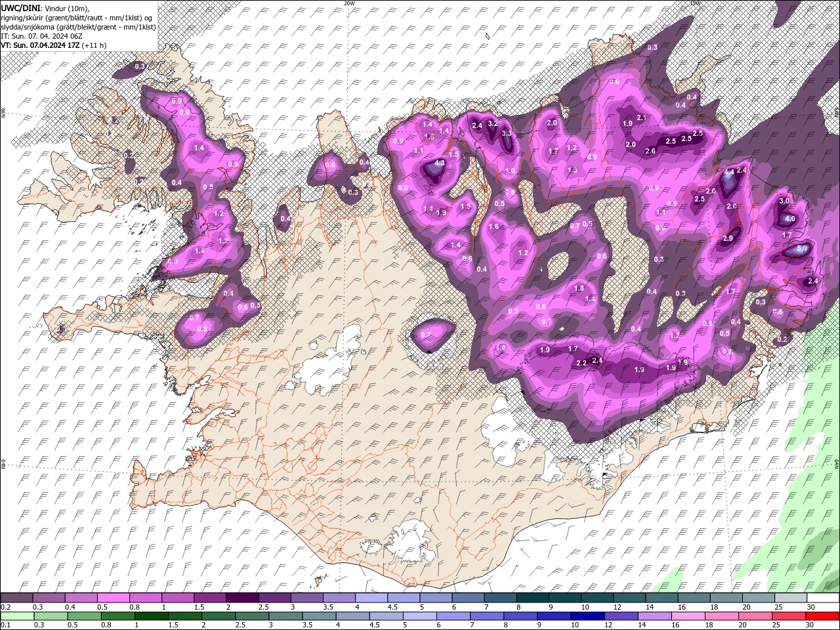Click the upper legend swatch starting at 0.2
Image resolution: width=840 pixels, height=630 pixels.
tap(16, 598)
